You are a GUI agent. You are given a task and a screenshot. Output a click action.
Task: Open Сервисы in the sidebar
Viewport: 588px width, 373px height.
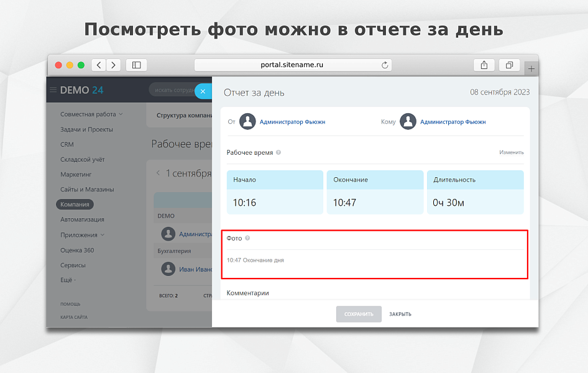73,265
